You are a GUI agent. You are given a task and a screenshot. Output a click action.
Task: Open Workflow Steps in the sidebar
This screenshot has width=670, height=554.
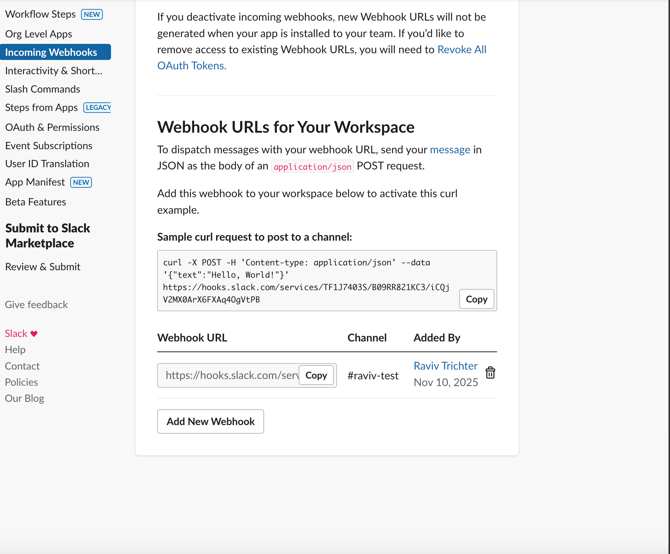(40, 15)
